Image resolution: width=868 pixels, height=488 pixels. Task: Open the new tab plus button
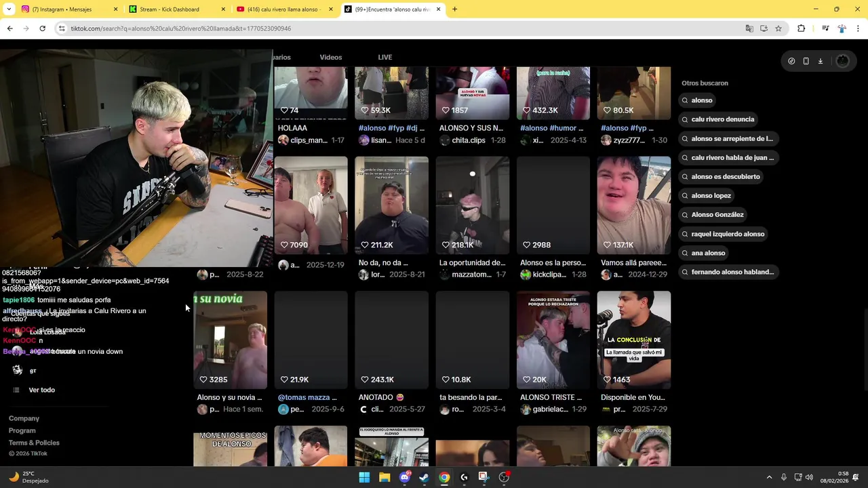tap(454, 9)
